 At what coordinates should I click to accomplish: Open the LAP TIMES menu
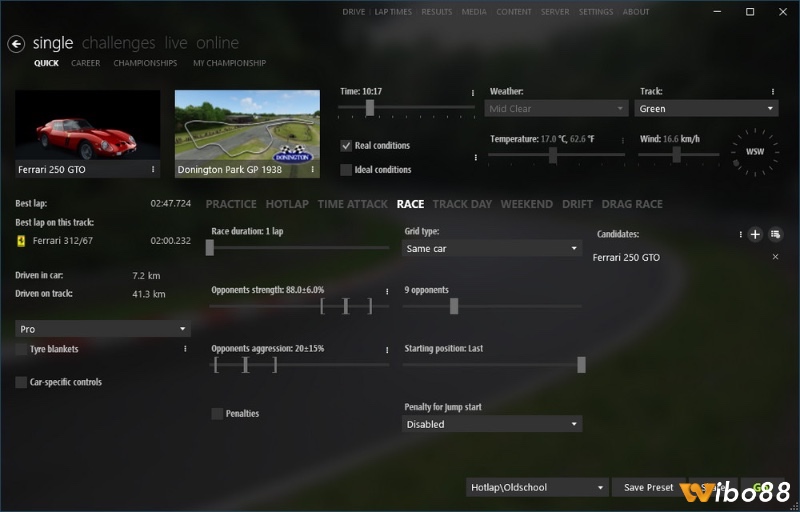(x=393, y=12)
